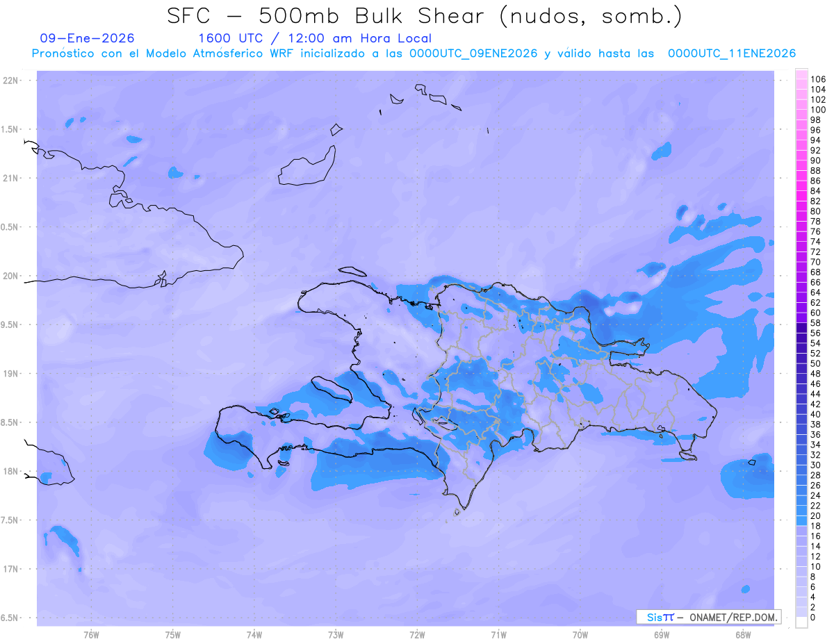Click the '72W' longitude label
The image size is (834, 644).
point(417,634)
